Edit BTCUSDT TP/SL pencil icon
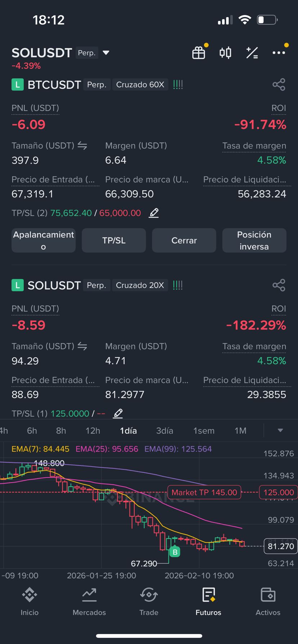Screen dimensions: 298x644 (x=154, y=213)
